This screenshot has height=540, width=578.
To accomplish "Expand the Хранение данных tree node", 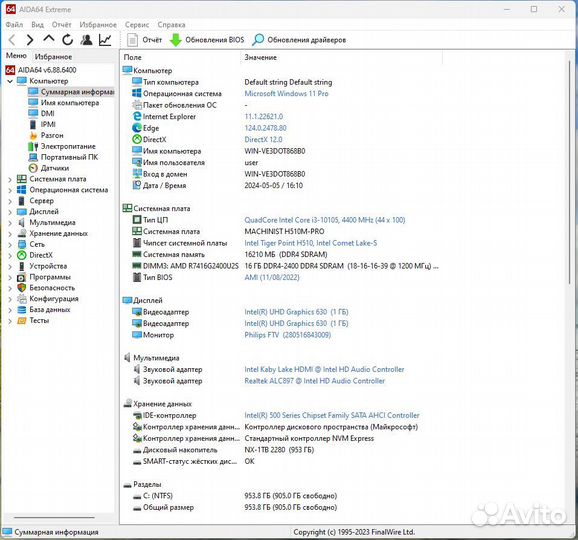I will tap(10, 234).
